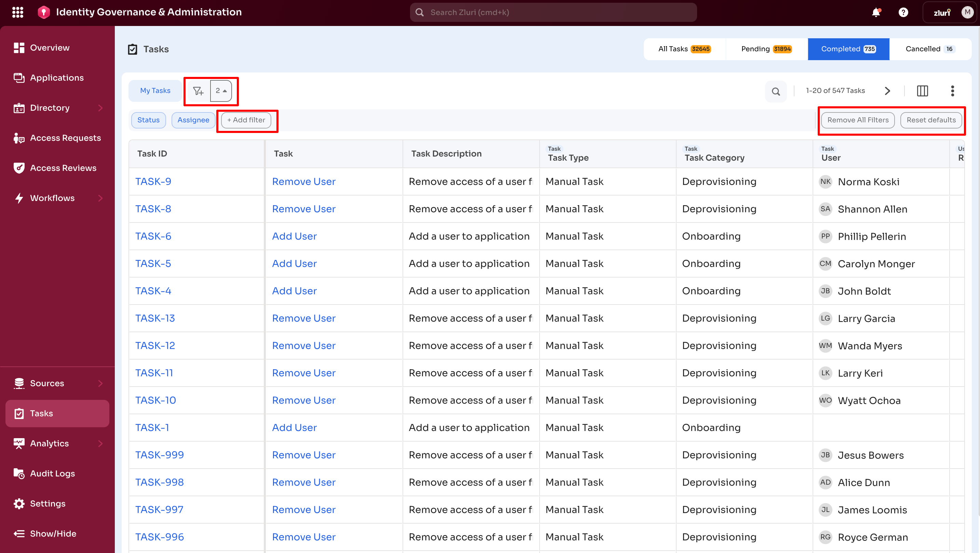This screenshot has width=980, height=553.
Task: Open the column view icon near pagination
Action: coord(923,91)
